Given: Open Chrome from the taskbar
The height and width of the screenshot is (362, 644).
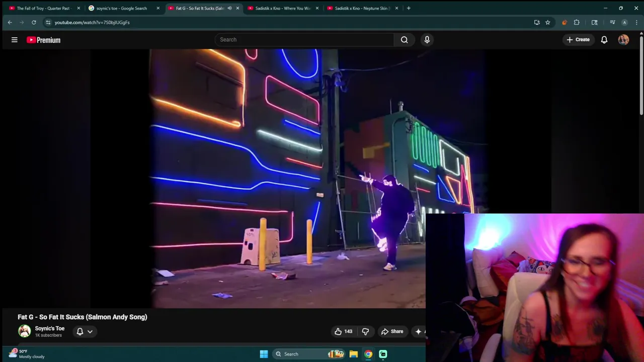Looking at the screenshot, I should tap(368, 354).
